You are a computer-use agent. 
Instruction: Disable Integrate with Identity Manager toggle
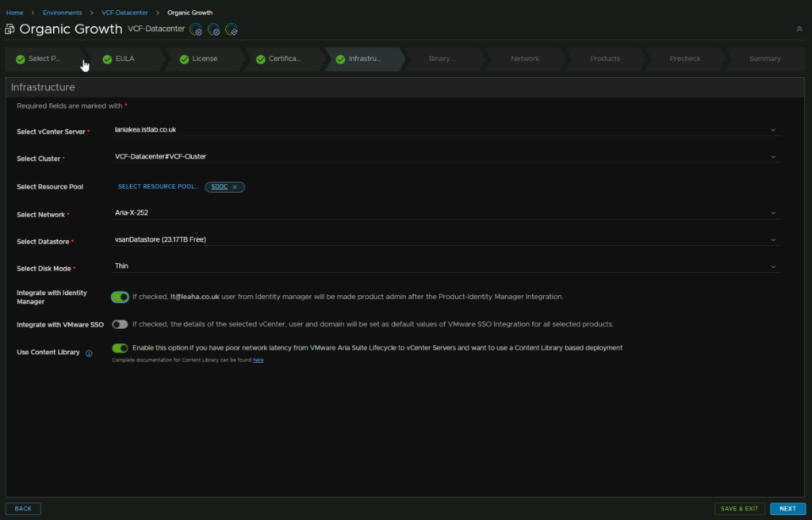click(x=121, y=296)
